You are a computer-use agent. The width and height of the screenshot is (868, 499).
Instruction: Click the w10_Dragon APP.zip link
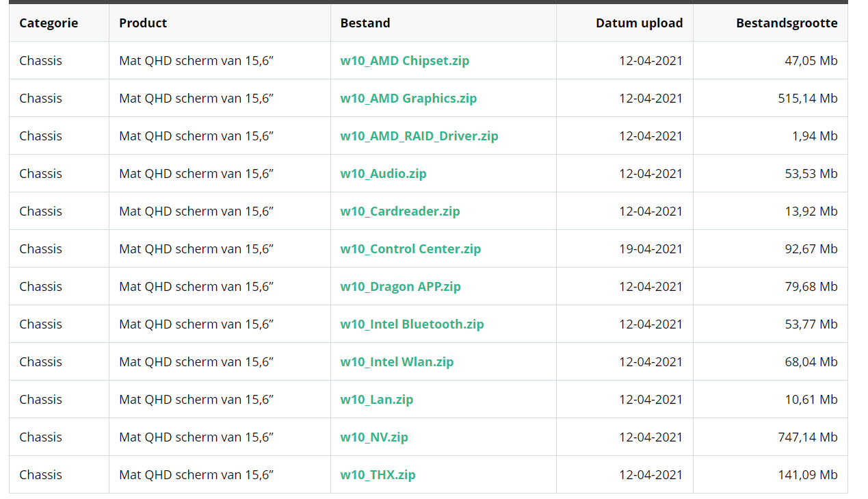coord(401,286)
